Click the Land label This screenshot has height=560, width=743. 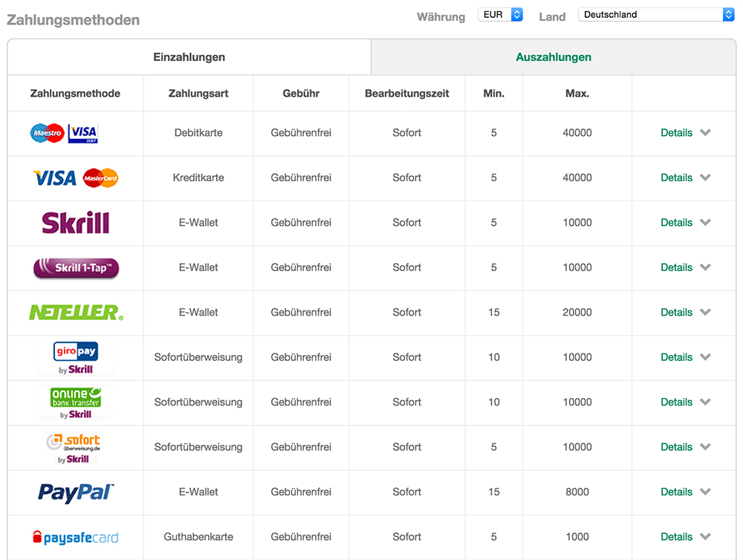point(552,17)
